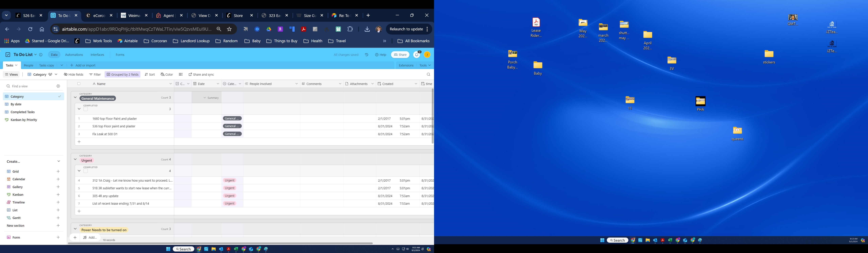Click the grid's horizontal scrollbar

pos(220,243)
